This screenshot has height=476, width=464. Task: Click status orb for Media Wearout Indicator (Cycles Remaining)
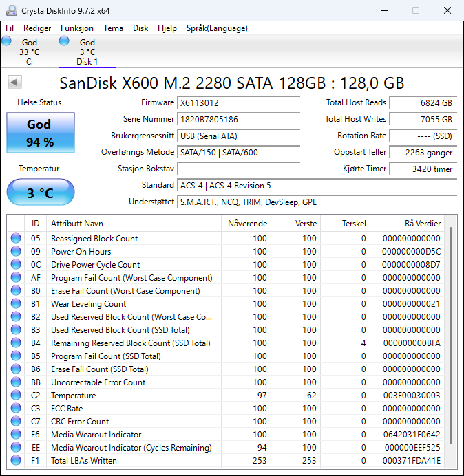point(16,447)
